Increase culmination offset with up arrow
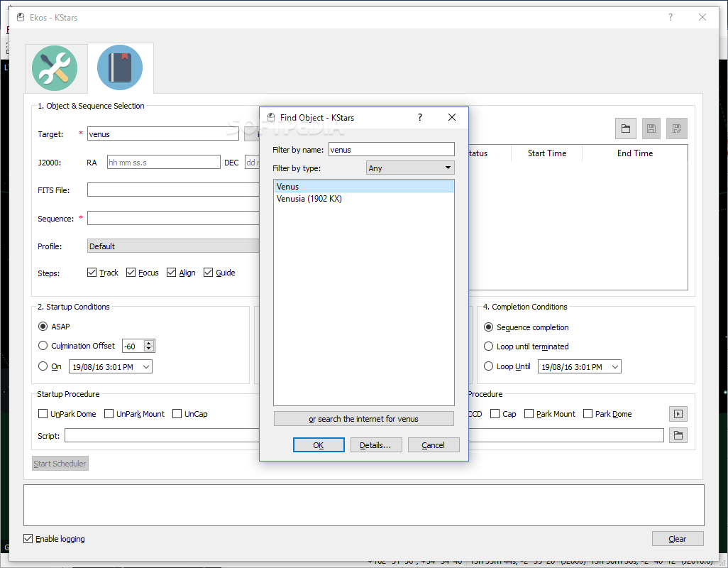Image resolution: width=728 pixels, height=568 pixels. [148, 343]
